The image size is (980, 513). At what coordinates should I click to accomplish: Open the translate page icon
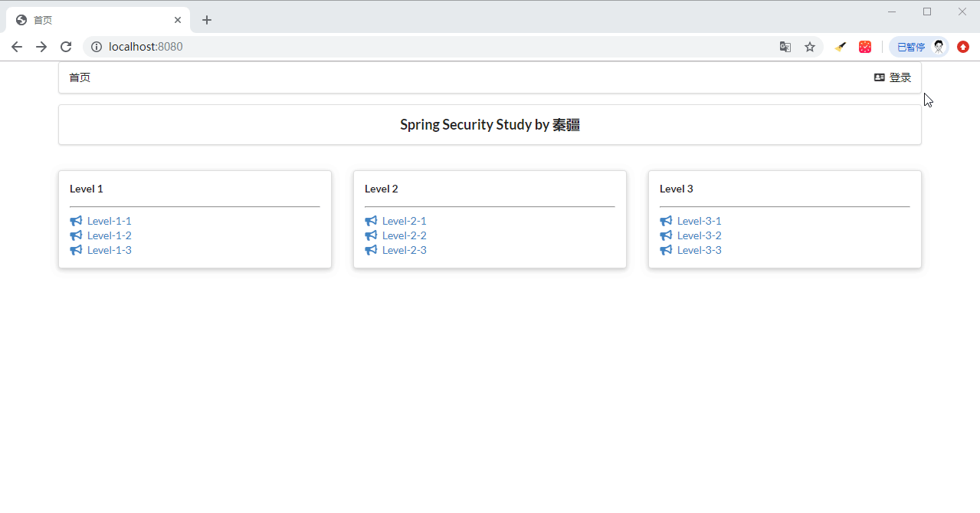[785, 47]
